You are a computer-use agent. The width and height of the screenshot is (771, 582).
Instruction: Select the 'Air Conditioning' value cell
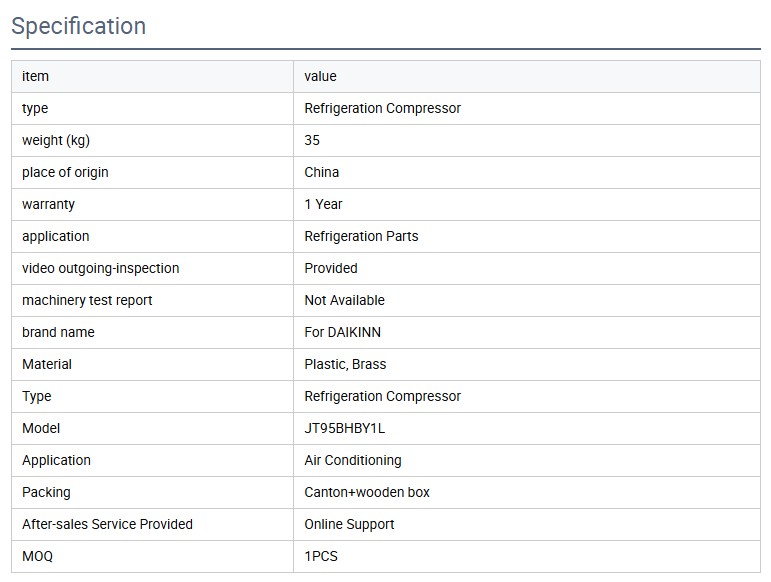tap(353, 461)
